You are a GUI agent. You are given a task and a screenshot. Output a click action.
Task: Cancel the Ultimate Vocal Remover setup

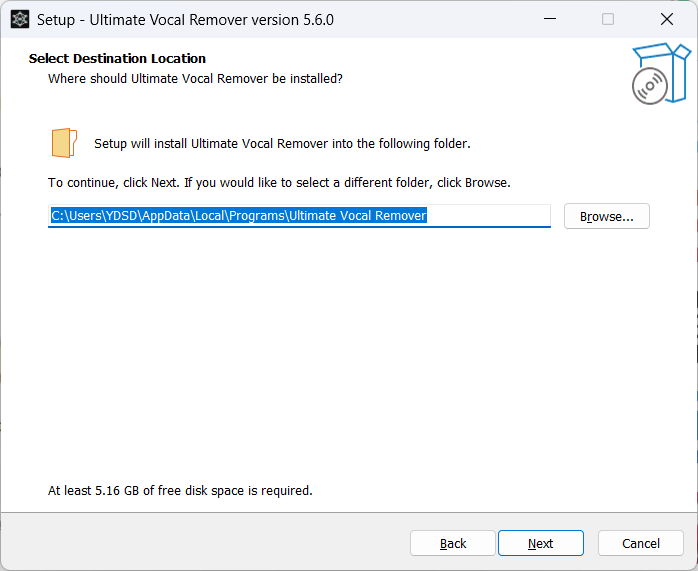640,543
